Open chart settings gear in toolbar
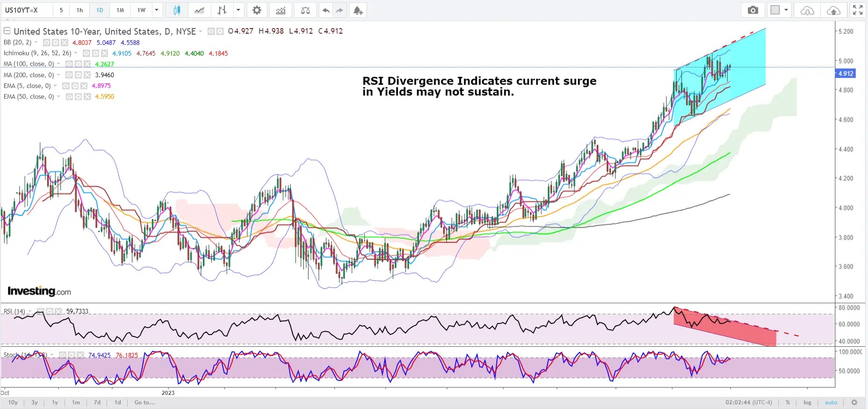Screen dimensions: 868x409 coord(257,10)
